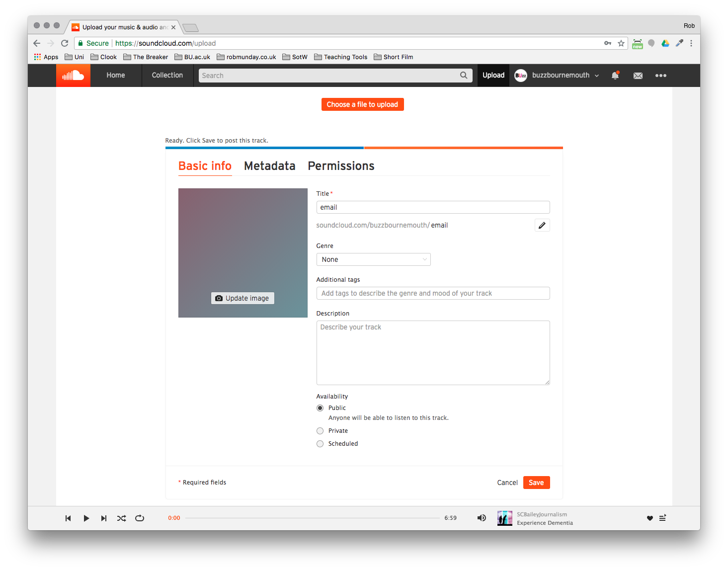Toggle repeat in the player

click(x=140, y=518)
